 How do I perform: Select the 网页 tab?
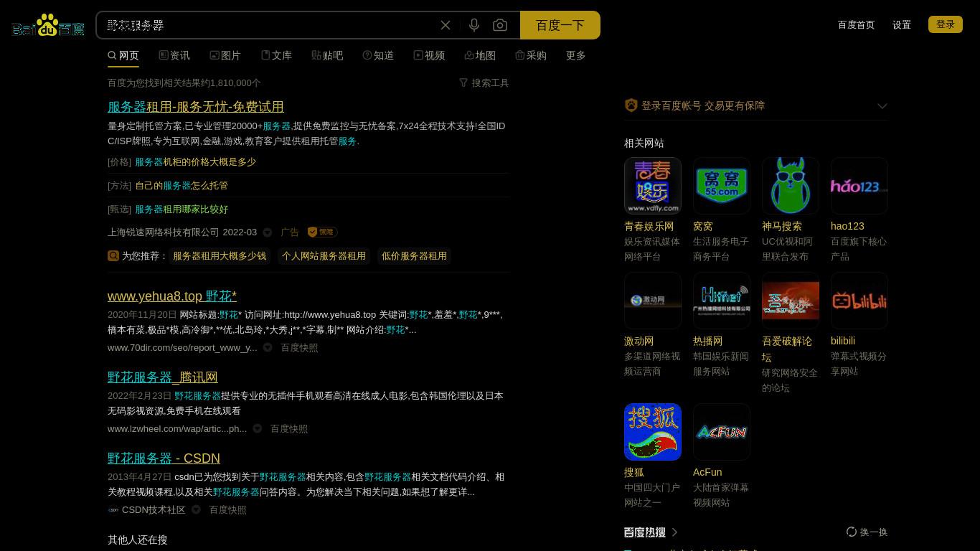(123, 55)
